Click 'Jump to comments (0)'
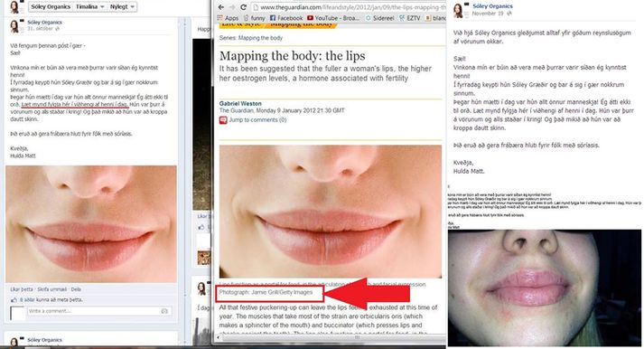This screenshot has width=644, height=349. coord(257,120)
